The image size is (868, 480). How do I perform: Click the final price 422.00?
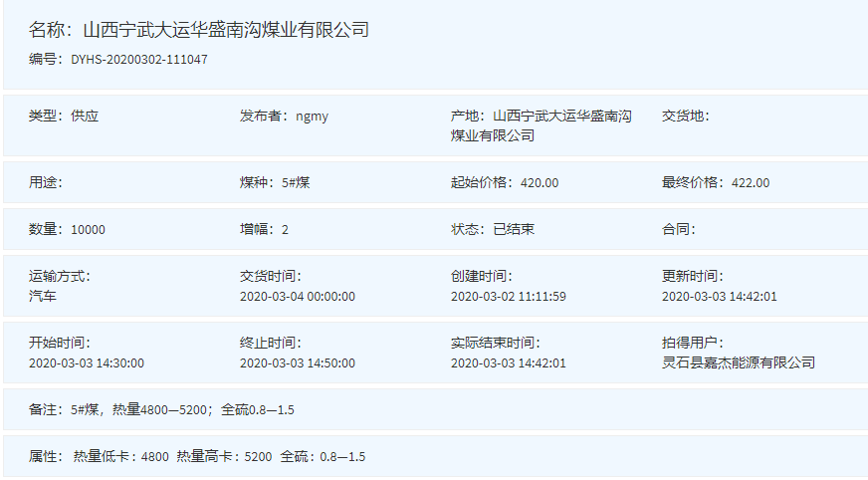click(x=751, y=182)
